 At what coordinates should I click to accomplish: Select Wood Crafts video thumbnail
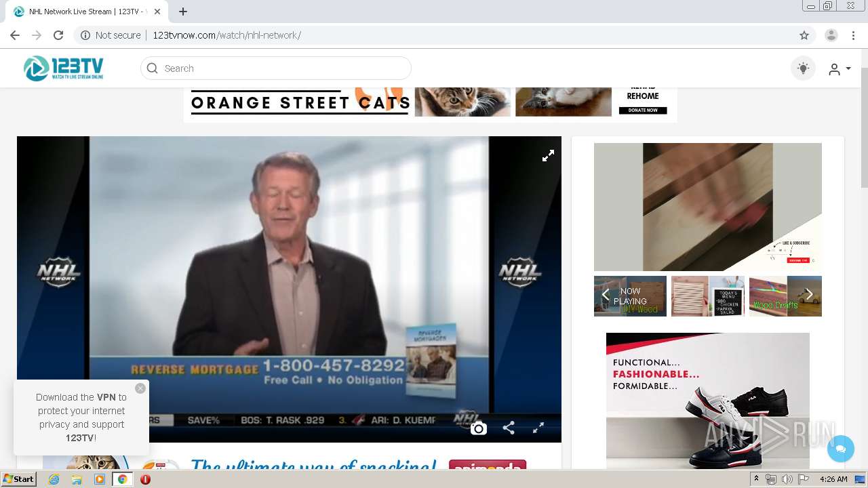785,296
